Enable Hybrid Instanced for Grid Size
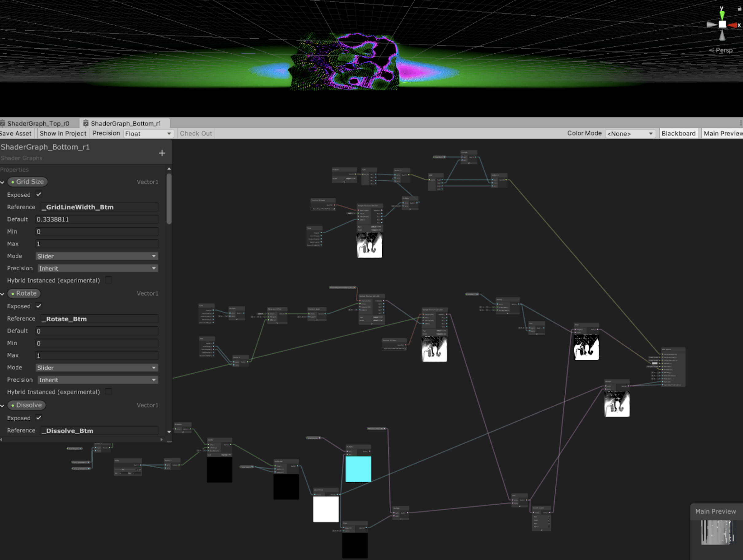743x560 pixels. (x=108, y=280)
